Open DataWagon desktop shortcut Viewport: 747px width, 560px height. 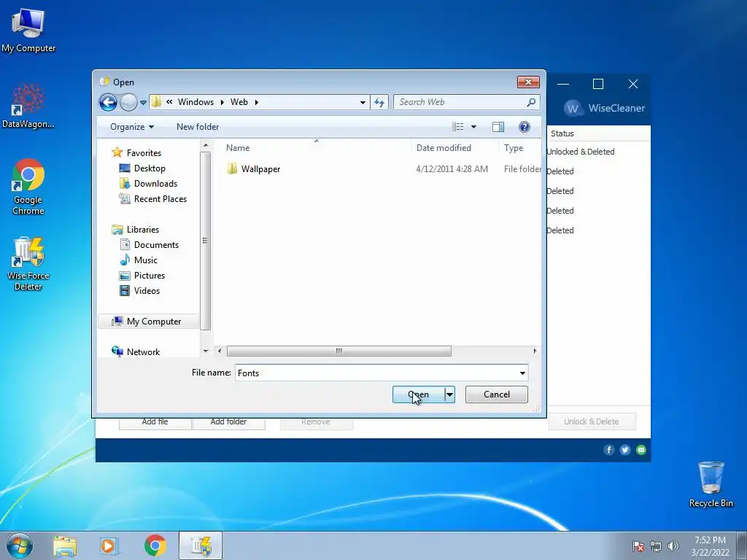pyautogui.click(x=28, y=106)
